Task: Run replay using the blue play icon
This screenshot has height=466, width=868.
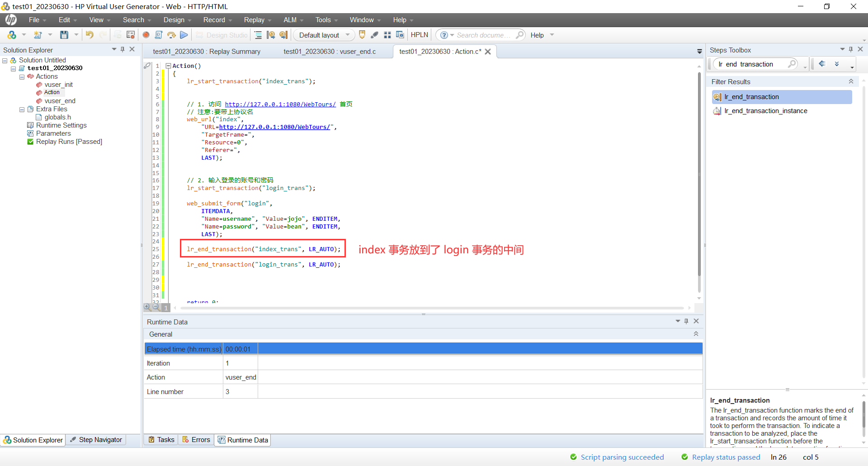Action: coord(184,35)
